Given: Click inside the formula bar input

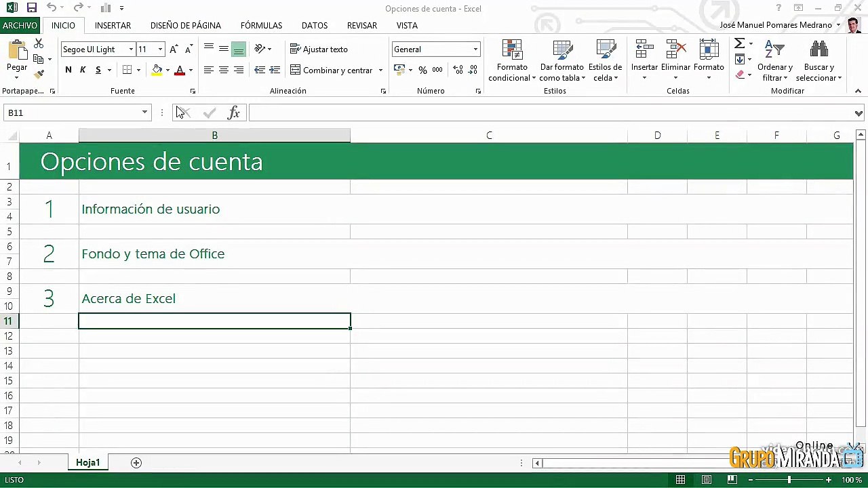Looking at the screenshot, I should pos(551,113).
